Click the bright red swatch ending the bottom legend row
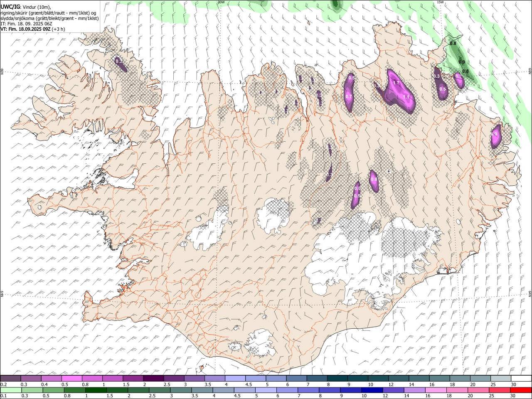 [521, 390]
